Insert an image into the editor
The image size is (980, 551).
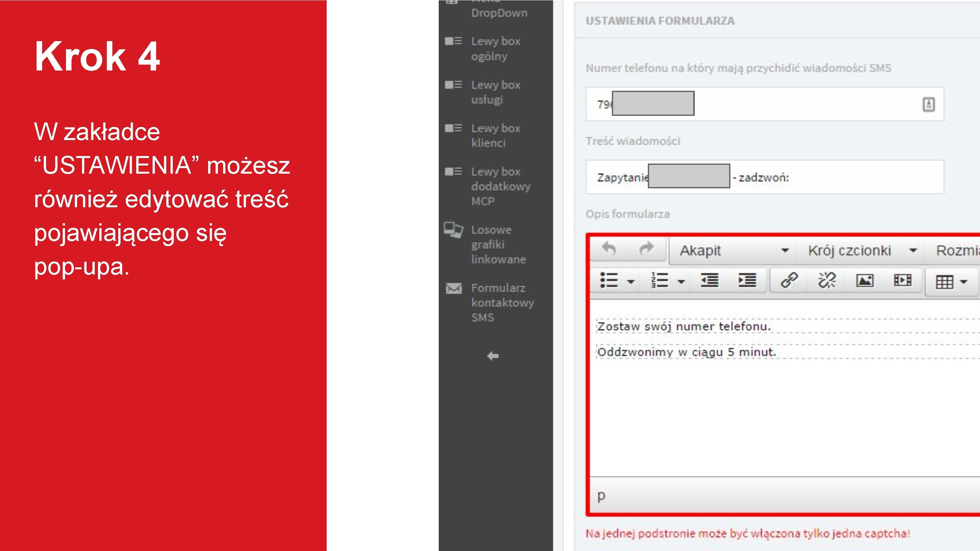(865, 281)
